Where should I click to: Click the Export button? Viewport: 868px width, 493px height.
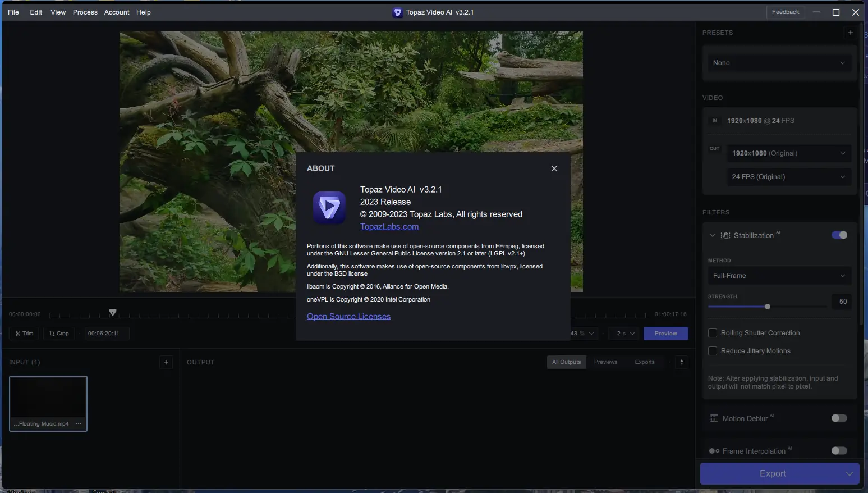(x=772, y=474)
